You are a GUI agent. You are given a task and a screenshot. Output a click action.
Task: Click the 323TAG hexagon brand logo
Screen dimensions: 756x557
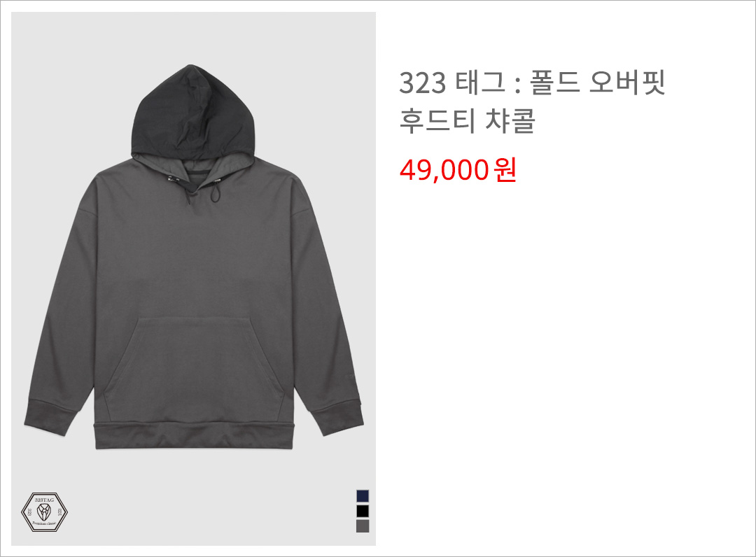pyautogui.click(x=44, y=512)
